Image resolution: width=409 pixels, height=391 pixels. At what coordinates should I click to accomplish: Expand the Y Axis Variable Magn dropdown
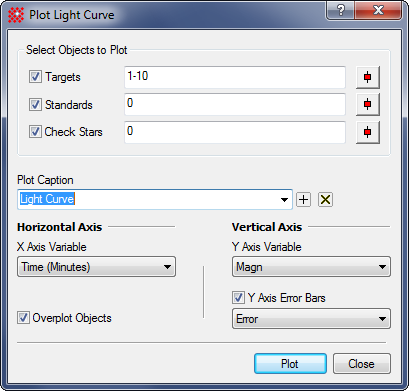click(x=311, y=267)
